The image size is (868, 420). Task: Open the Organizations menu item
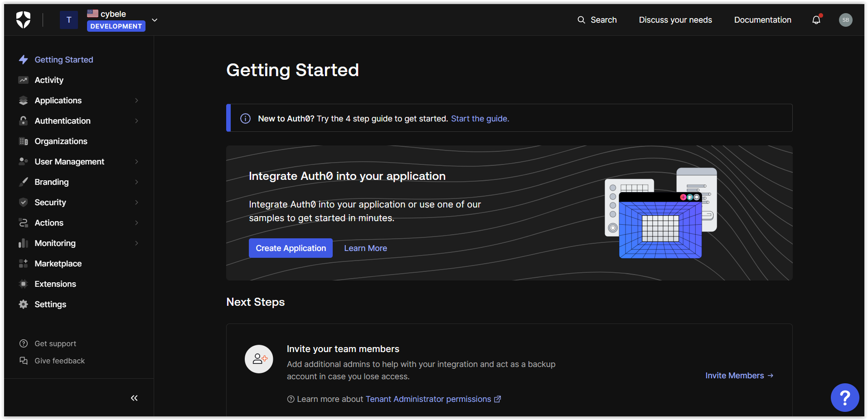point(61,141)
